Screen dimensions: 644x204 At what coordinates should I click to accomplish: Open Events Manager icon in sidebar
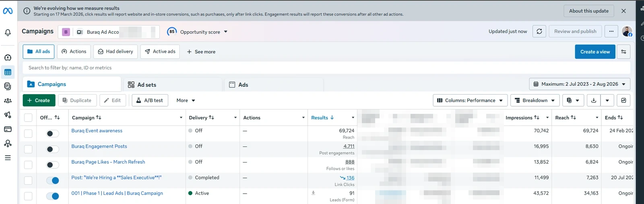tap(8, 143)
